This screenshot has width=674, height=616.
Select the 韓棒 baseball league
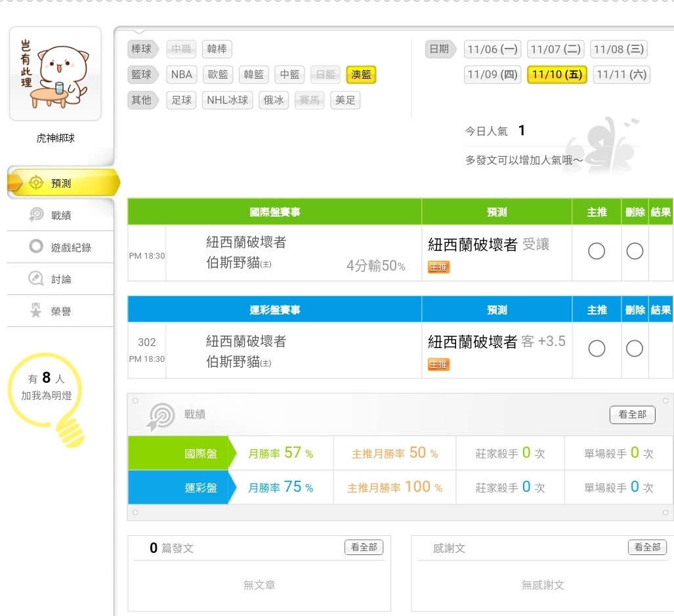[x=217, y=49]
